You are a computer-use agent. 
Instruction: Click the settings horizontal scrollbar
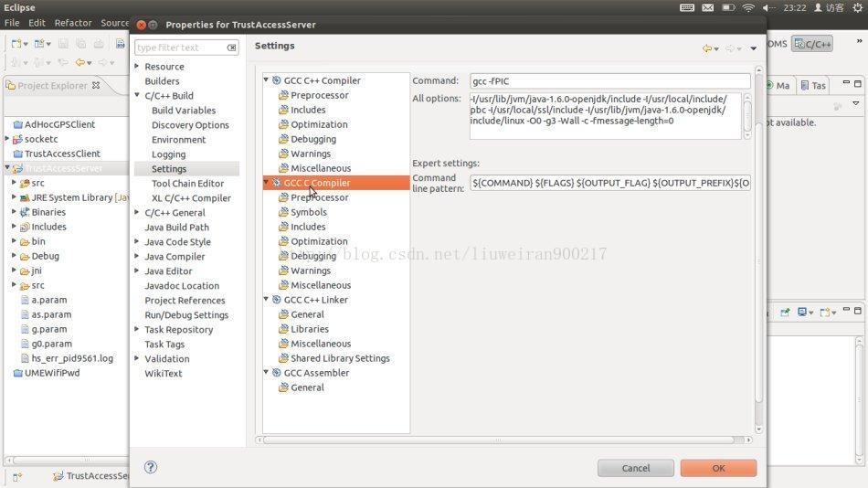pos(499,440)
